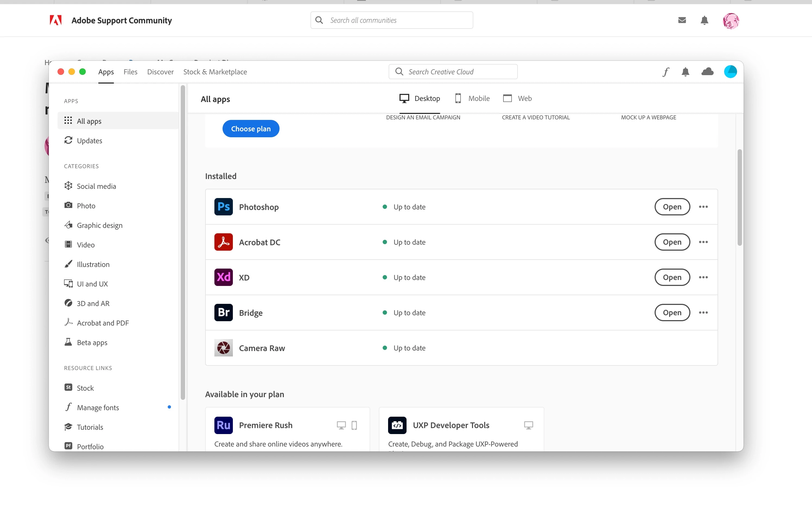Open the Creative Cloud account avatar
The width and height of the screenshot is (812, 529).
coord(730,72)
